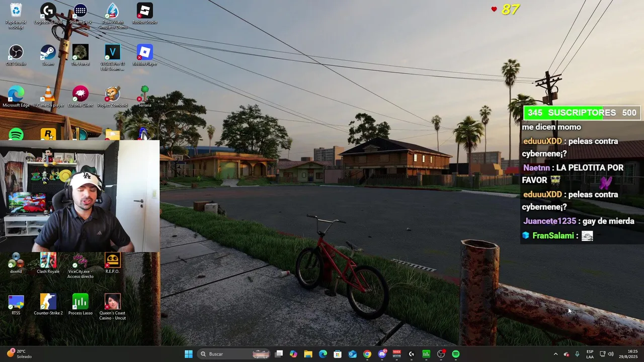Select the Roblox Studio desktop icon
Viewport: 644px width, 362px height.
[x=144, y=14]
